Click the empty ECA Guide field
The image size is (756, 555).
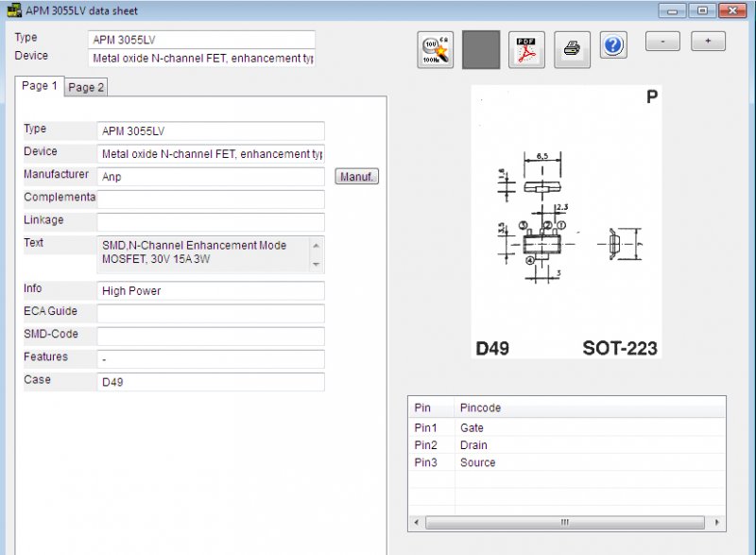[x=211, y=313]
